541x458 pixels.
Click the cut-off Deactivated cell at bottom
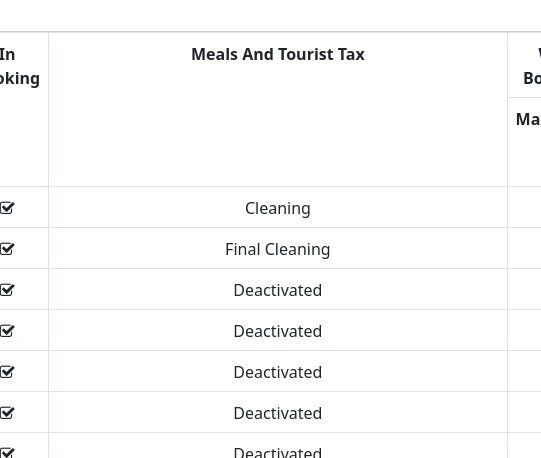[x=278, y=446]
